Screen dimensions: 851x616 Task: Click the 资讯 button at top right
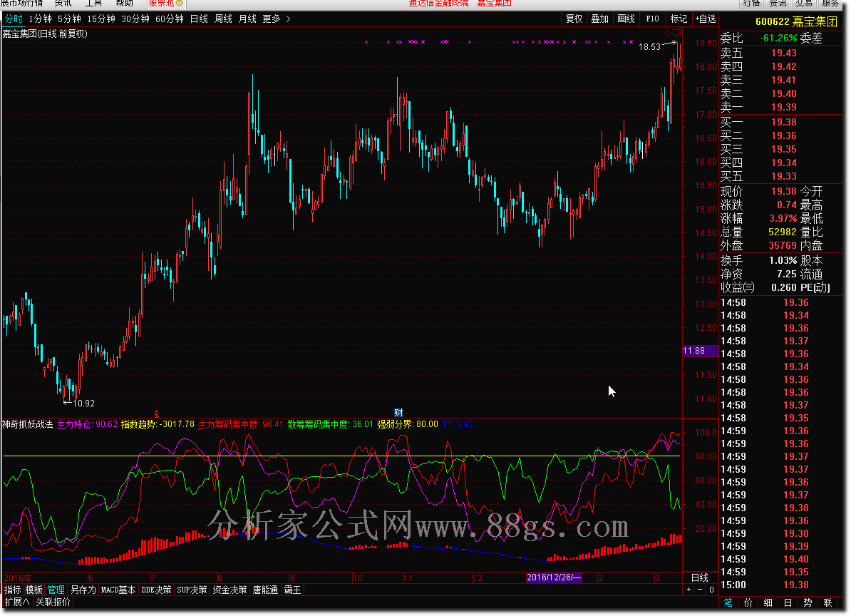point(778,4)
